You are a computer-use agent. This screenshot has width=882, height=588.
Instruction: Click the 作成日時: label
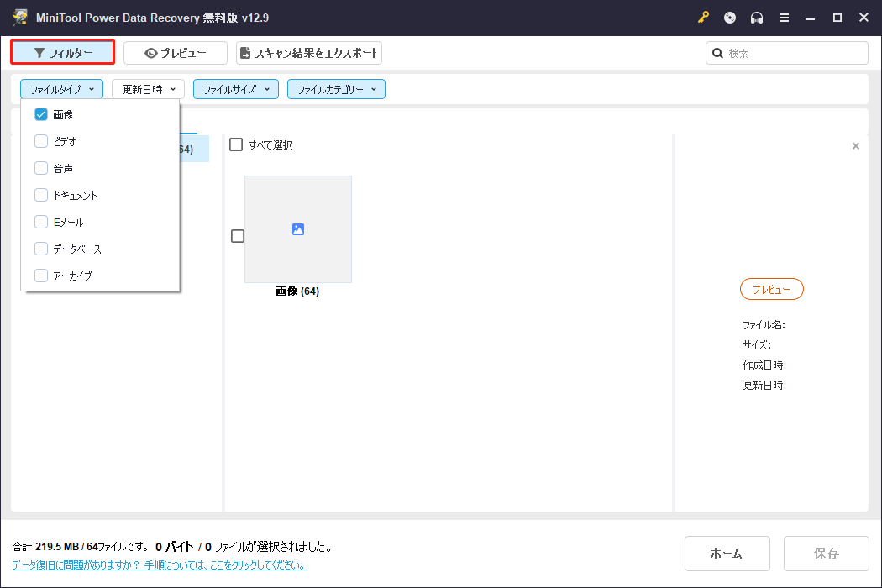click(764, 365)
